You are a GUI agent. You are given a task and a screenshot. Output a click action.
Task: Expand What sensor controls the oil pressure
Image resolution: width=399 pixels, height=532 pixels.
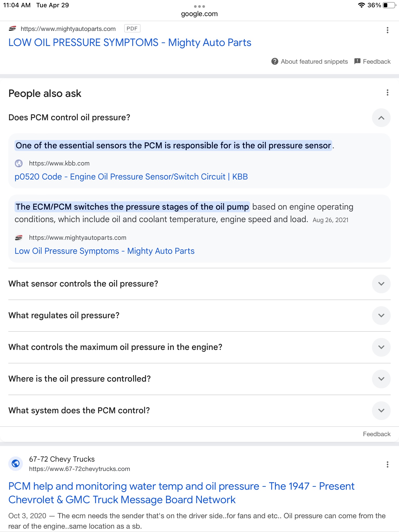381,284
